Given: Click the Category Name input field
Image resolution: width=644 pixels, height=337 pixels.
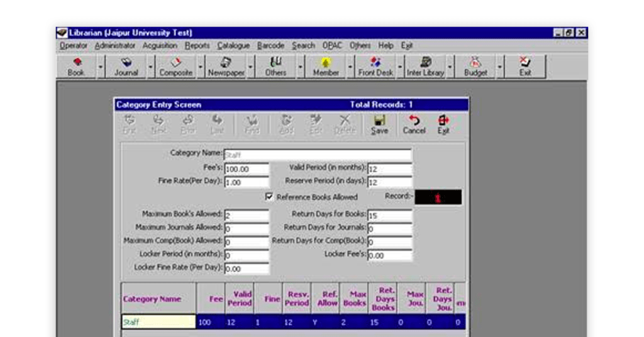Looking at the screenshot, I should (318, 155).
